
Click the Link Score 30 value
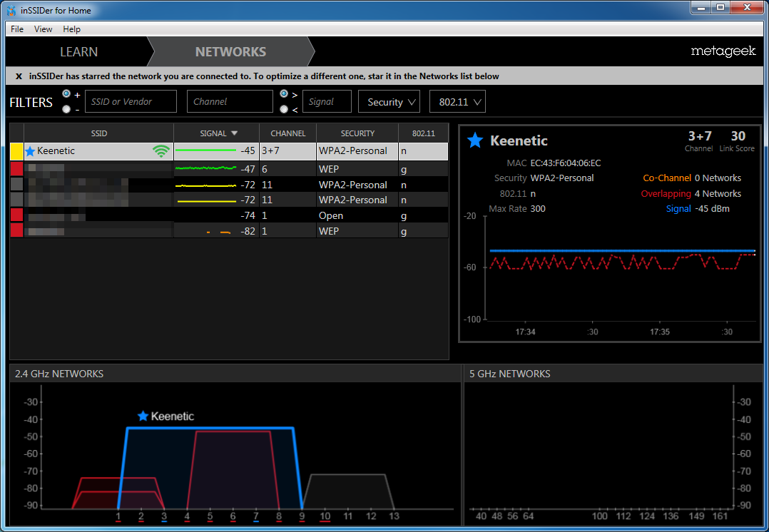click(x=738, y=135)
